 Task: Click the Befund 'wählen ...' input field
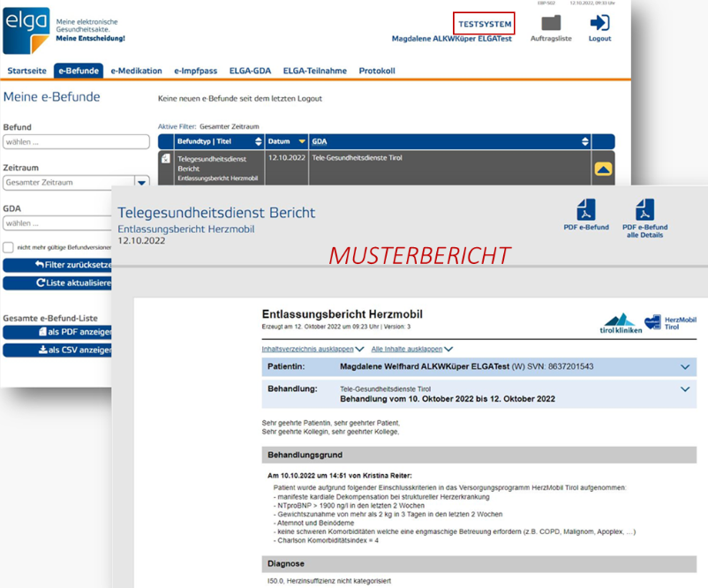point(76,142)
